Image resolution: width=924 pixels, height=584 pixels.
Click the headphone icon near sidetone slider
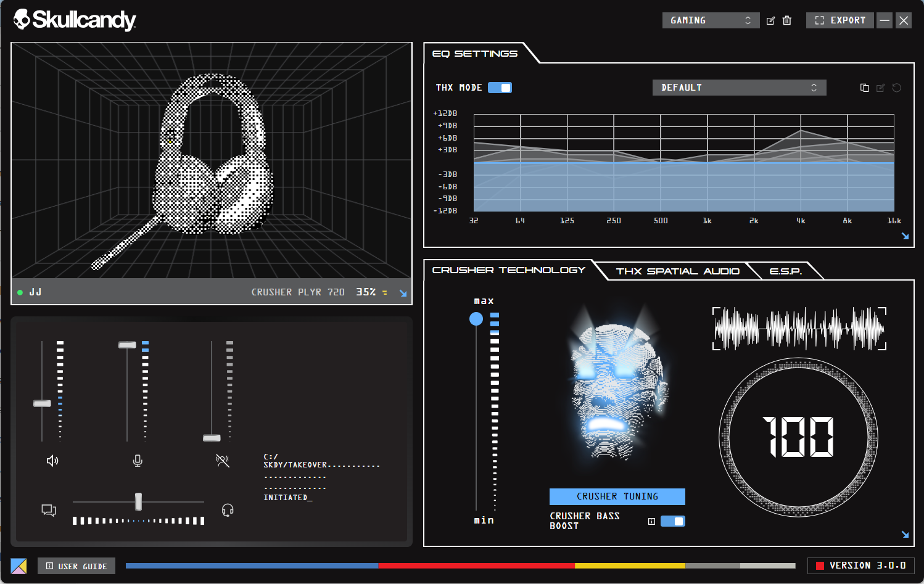(x=227, y=509)
